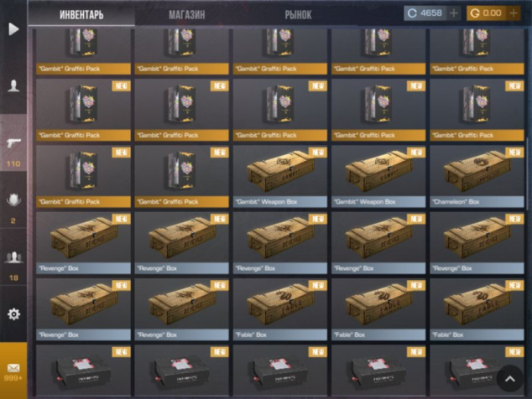532x399 pixels.
Task: Open the clan badge icon showing 2
Action: click(13, 207)
